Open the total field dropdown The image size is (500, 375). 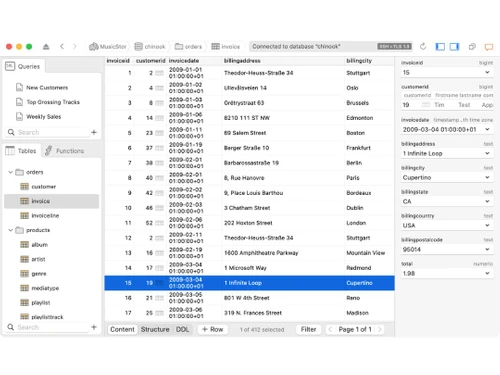coord(487,273)
